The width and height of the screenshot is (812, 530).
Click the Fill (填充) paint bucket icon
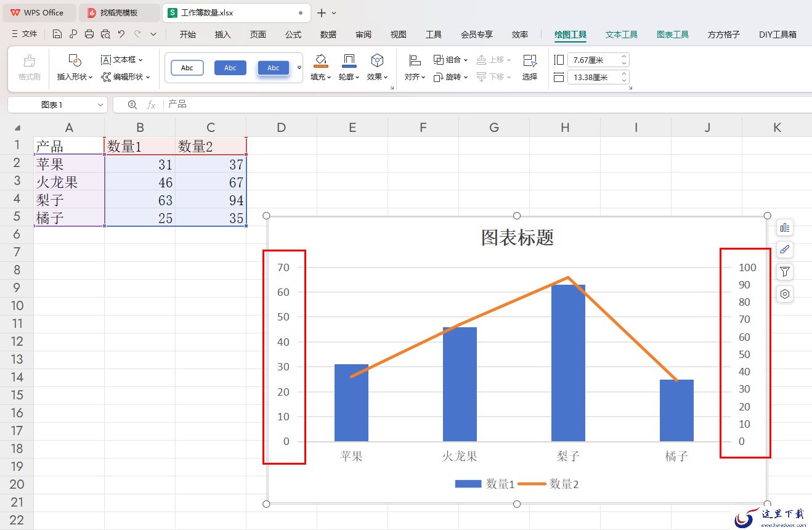coord(321,60)
